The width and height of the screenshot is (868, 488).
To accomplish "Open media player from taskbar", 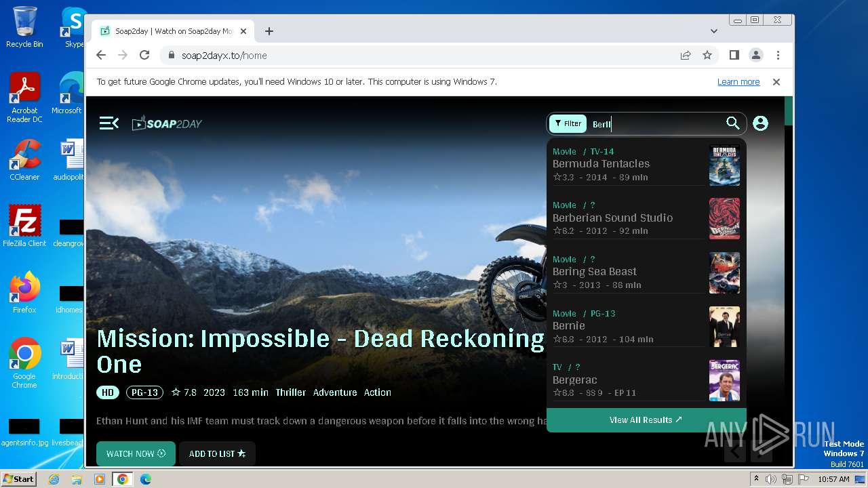I will [100, 479].
